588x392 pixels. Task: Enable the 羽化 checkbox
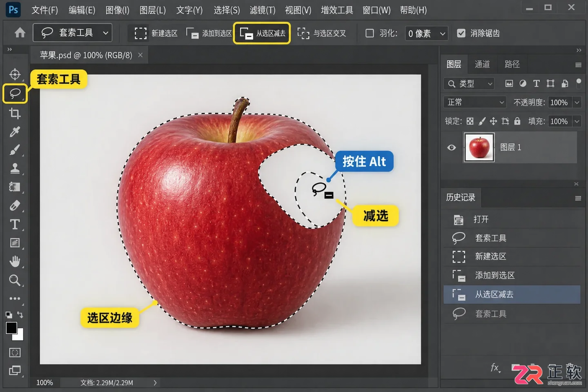(x=370, y=33)
